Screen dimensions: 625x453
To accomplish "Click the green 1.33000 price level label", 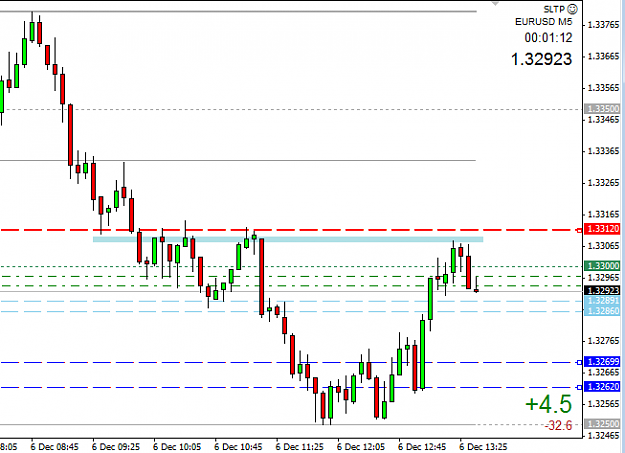I will point(603,266).
